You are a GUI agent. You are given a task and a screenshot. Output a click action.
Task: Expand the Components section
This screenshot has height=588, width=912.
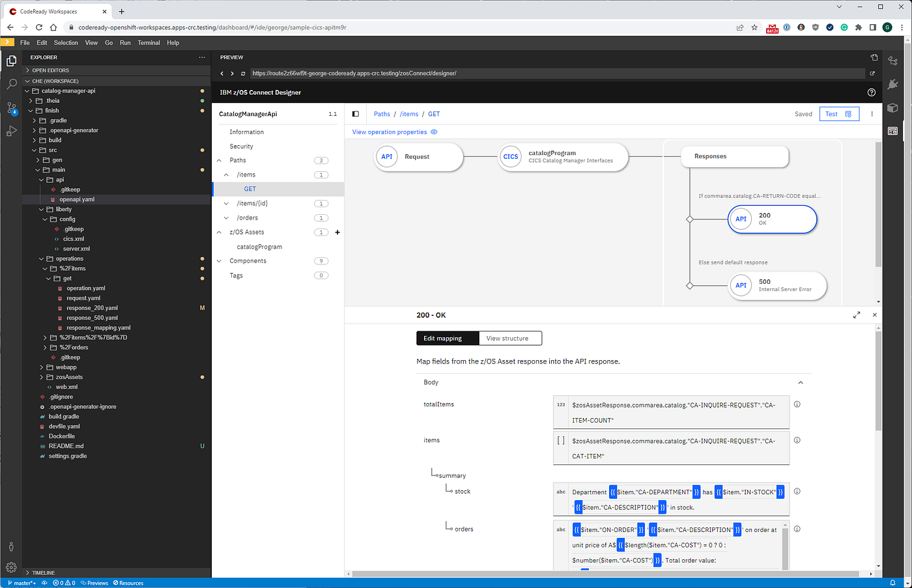[220, 260]
